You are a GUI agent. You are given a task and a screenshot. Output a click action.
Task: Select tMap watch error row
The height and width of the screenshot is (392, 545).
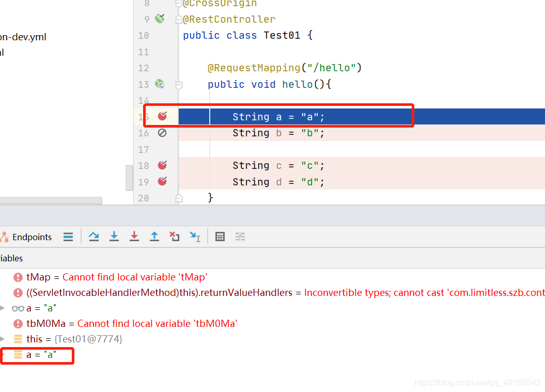pyautogui.click(x=273, y=277)
